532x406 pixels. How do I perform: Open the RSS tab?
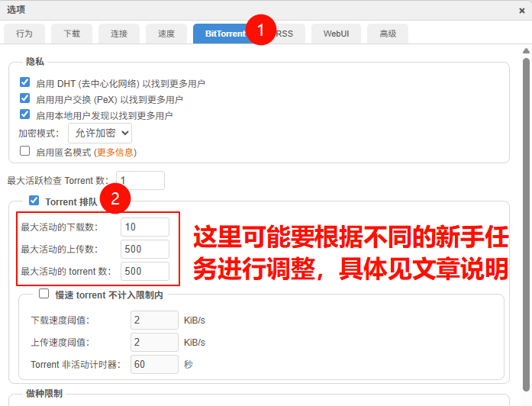285,34
